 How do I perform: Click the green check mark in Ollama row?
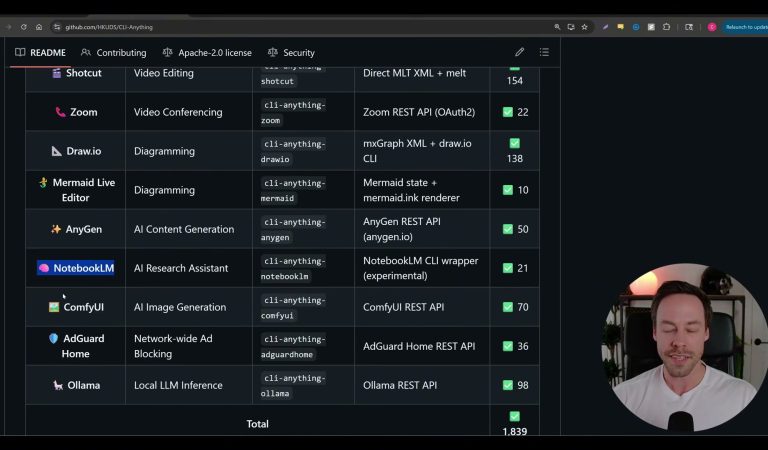(x=508, y=385)
